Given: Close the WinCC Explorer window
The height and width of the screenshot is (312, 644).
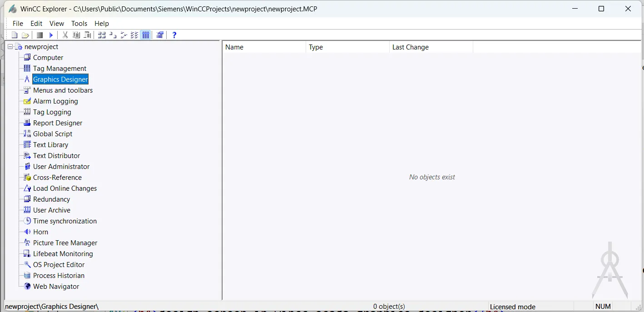Looking at the screenshot, I should click(x=629, y=9).
